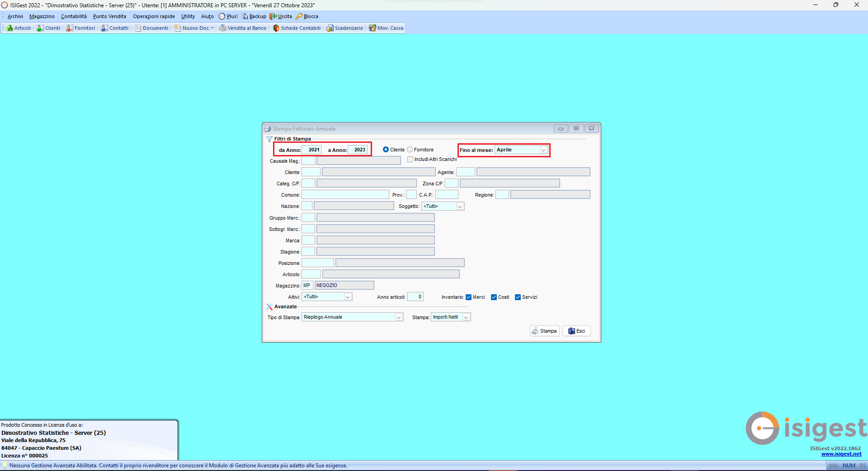Click the Esci button
Image resolution: width=868 pixels, height=471 pixels.
tap(576, 331)
